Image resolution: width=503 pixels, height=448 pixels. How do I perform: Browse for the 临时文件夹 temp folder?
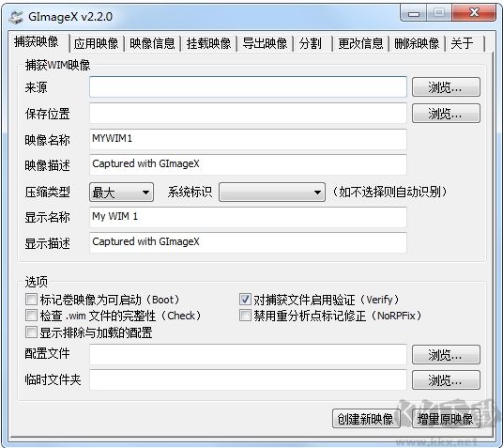446,380
